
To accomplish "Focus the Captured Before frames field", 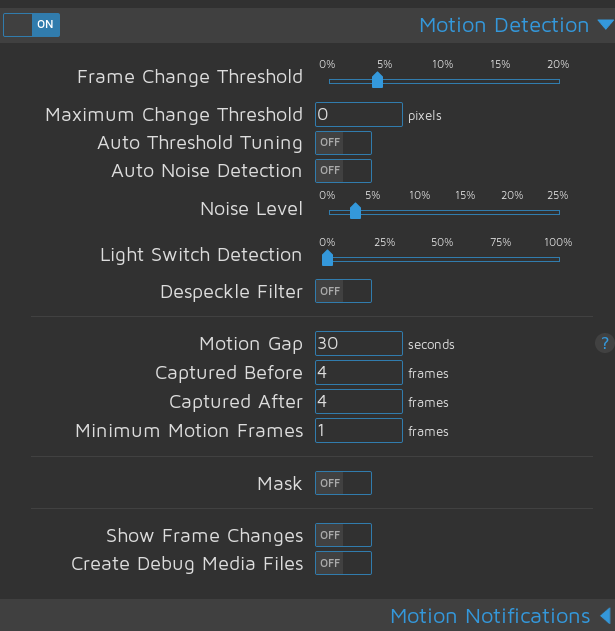I will point(359,373).
